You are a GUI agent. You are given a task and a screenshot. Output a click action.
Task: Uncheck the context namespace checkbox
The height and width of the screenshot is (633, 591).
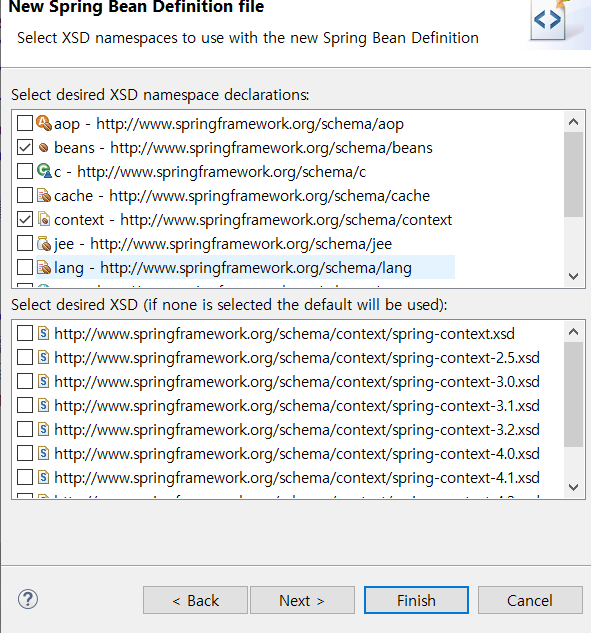25,219
